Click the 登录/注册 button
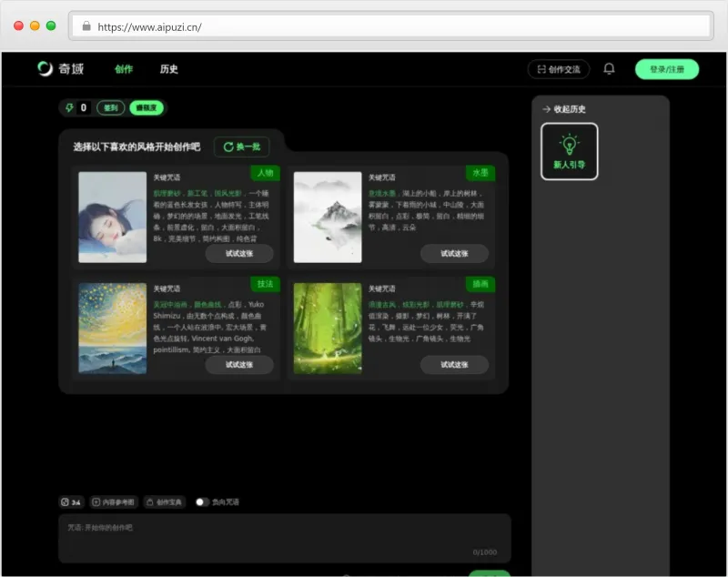The width and height of the screenshot is (728, 577). 666,69
